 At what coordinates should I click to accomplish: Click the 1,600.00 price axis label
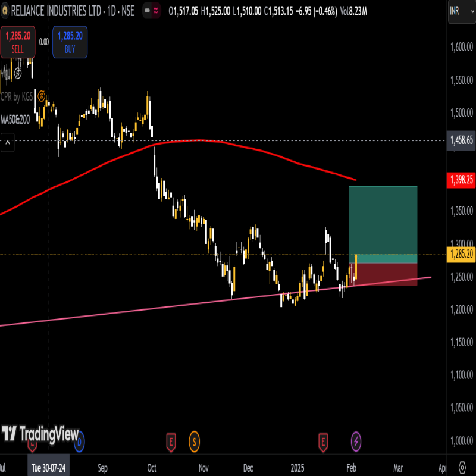462,47
